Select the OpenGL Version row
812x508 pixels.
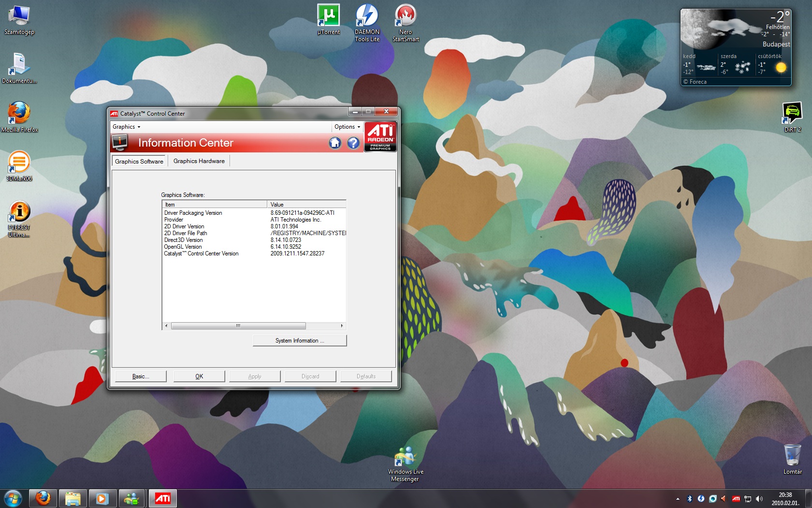(x=254, y=247)
